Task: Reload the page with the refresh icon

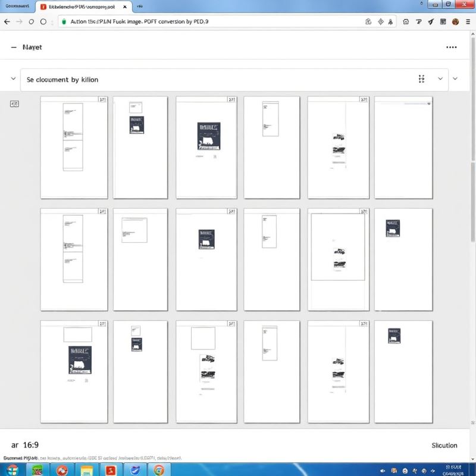Action: click(x=32, y=21)
